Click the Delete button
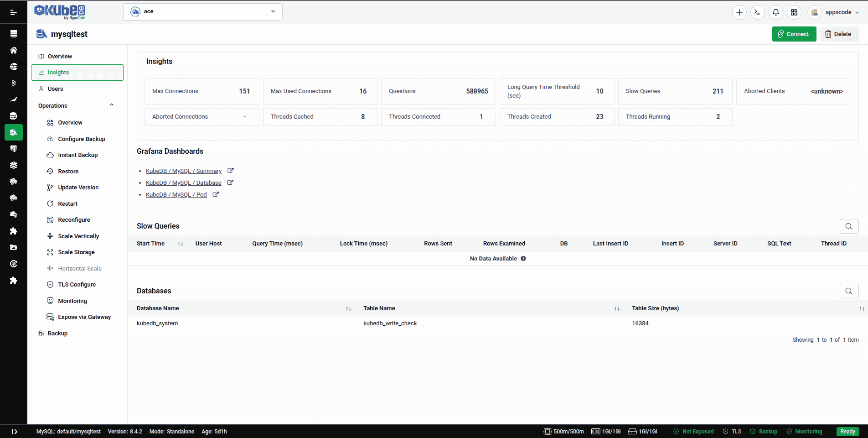Screen dimensions: 868x438 click(839, 34)
